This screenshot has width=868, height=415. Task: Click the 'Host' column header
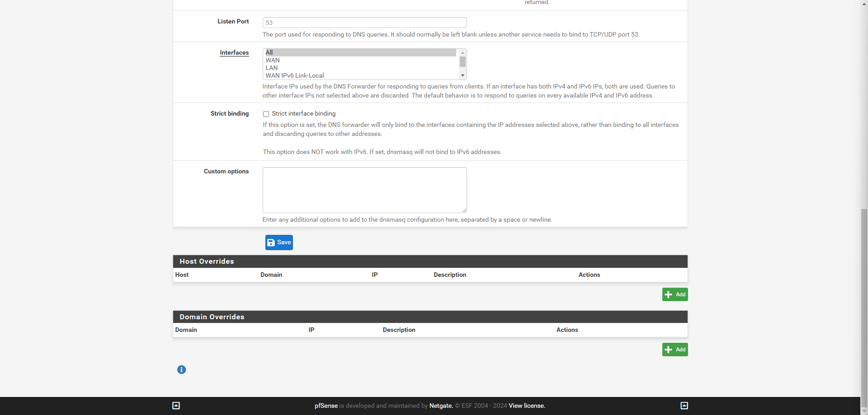(x=182, y=275)
